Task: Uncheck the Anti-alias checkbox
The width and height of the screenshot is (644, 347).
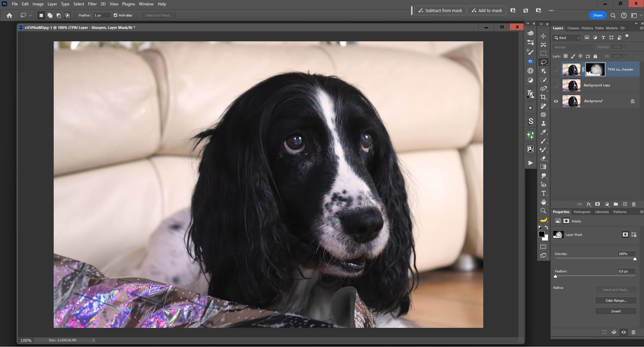Action: [115, 15]
